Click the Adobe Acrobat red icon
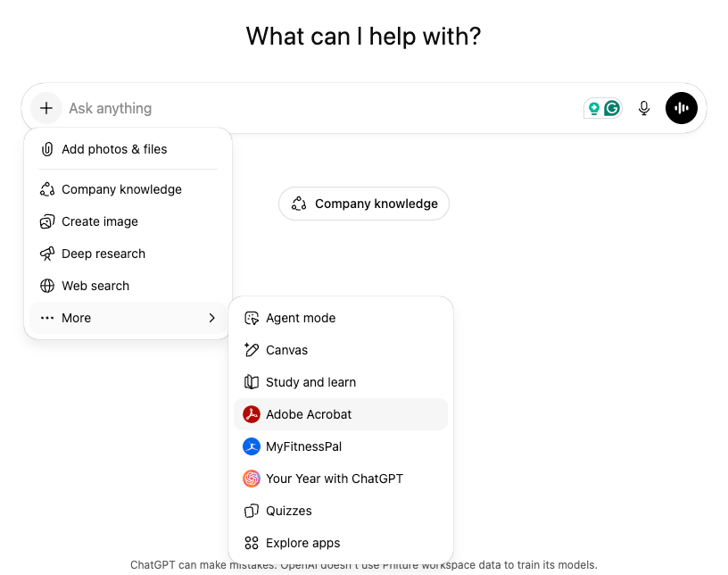The image size is (728, 575). [x=252, y=414]
